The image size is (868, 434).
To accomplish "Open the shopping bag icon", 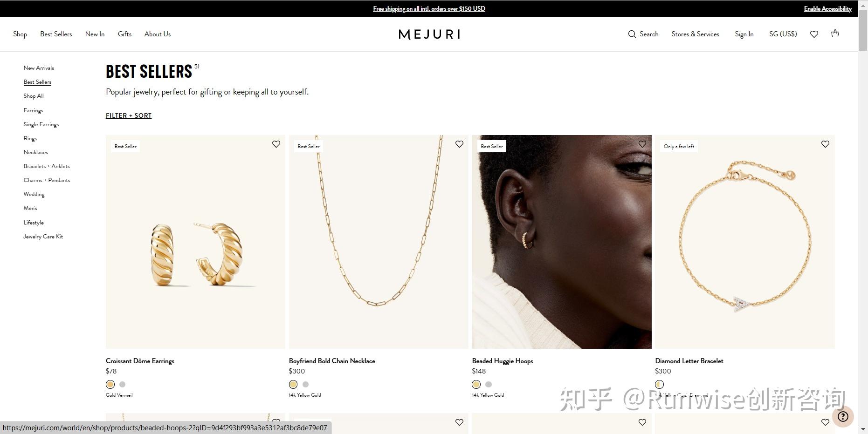I will (x=835, y=34).
